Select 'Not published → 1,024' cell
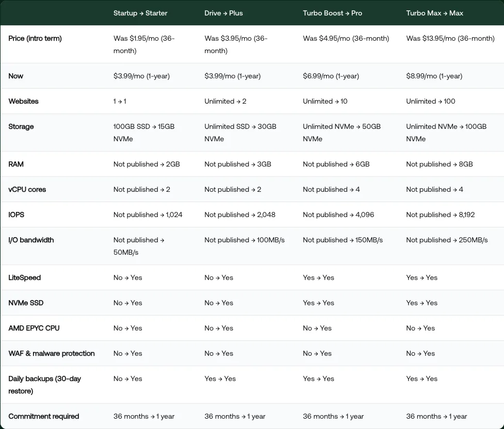The height and width of the screenshot is (429, 504). 148,214
